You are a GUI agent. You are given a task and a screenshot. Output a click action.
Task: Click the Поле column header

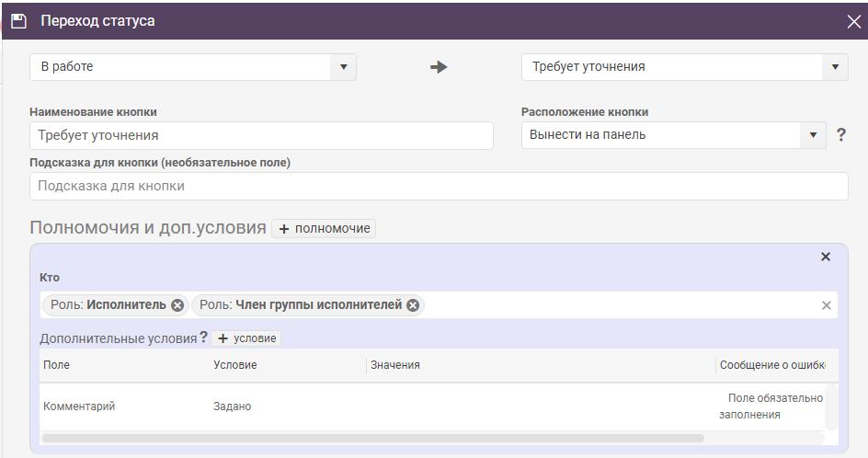[56, 365]
